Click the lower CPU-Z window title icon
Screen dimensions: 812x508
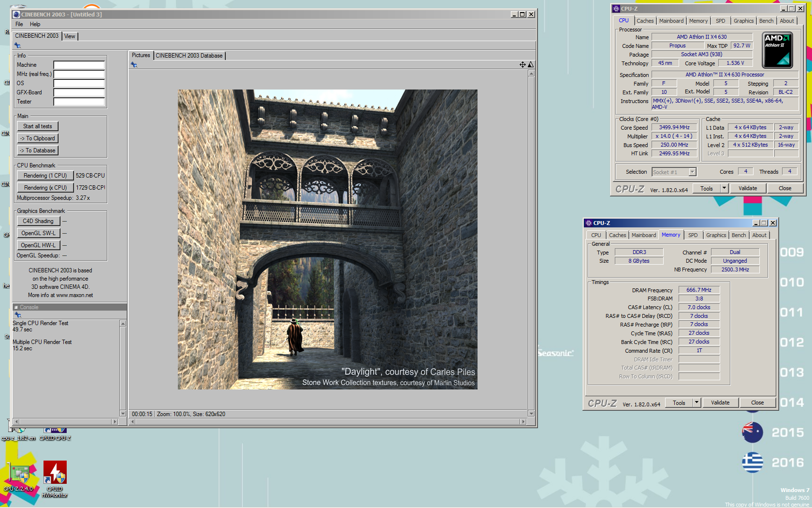[x=588, y=223]
